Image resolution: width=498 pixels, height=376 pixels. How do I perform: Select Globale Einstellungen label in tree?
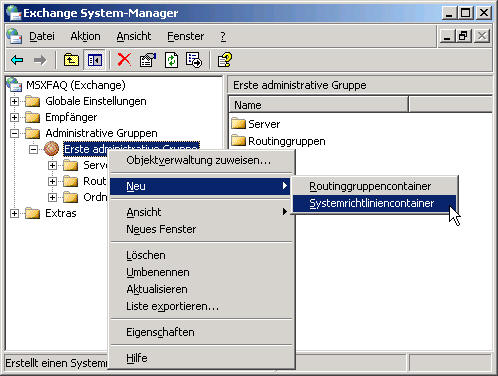tap(96, 101)
